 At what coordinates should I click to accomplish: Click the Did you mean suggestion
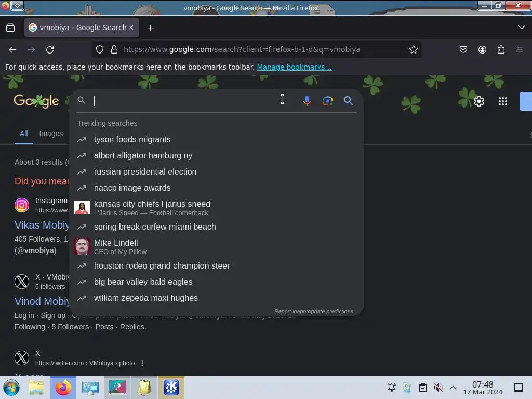point(42,181)
